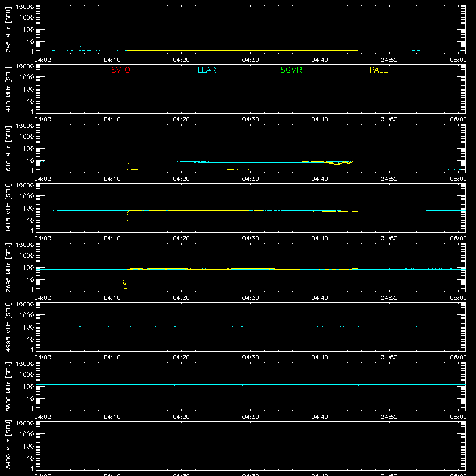
Task: Click 04:50 time label under 410 MHz panel
Action: (389, 120)
